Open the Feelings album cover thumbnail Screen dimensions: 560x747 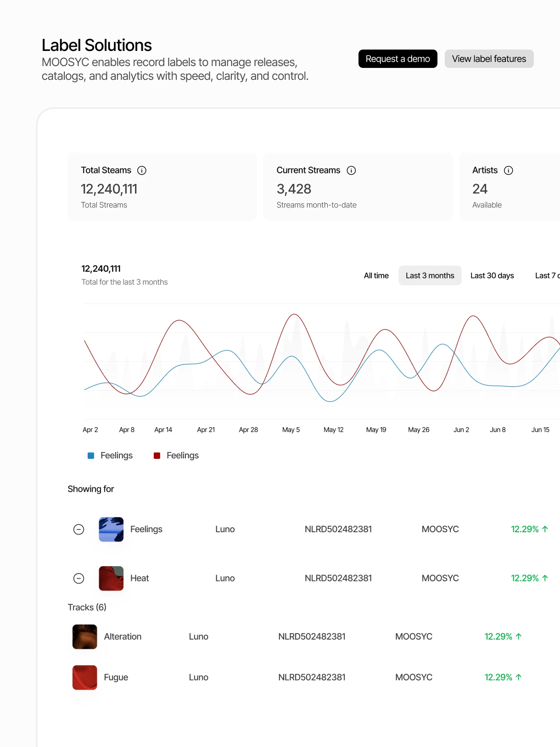[111, 529]
